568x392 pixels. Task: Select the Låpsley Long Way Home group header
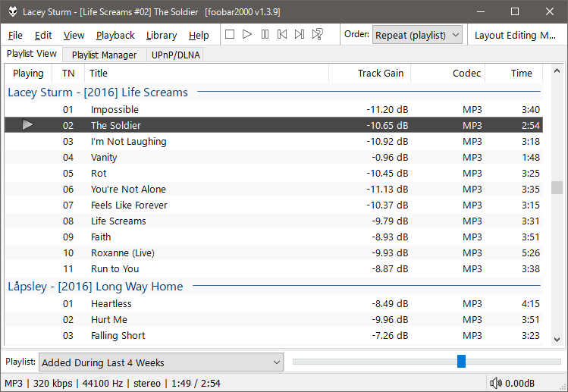tap(274, 286)
